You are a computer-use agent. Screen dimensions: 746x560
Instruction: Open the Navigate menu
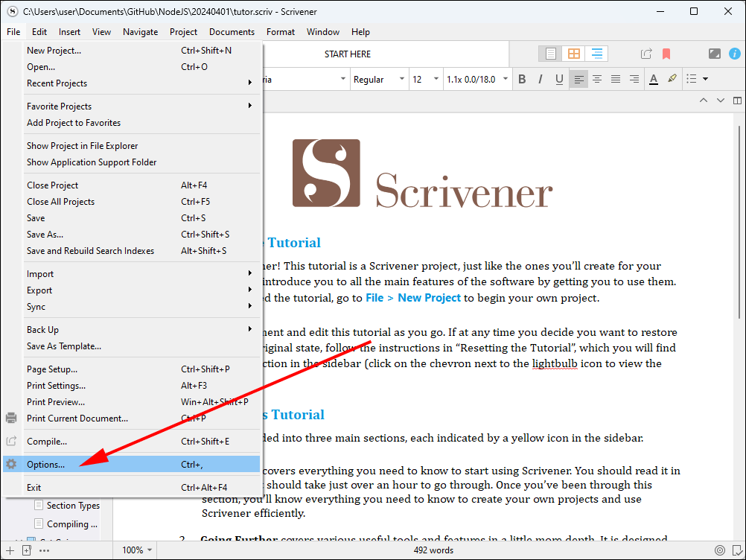(x=141, y=32)
